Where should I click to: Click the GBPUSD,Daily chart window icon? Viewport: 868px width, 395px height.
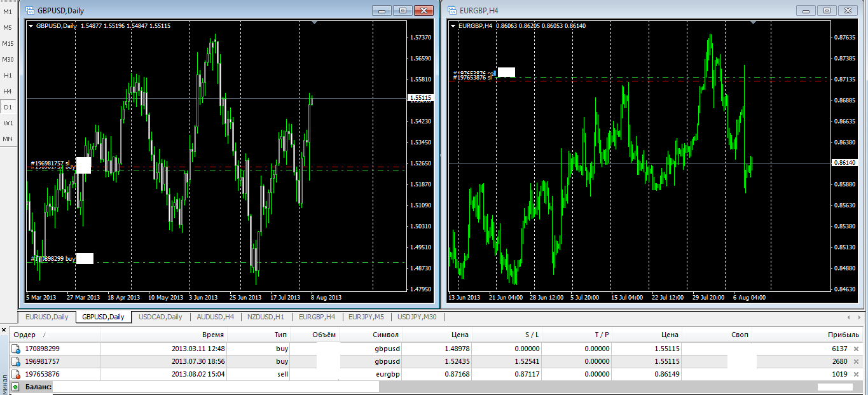30,10
